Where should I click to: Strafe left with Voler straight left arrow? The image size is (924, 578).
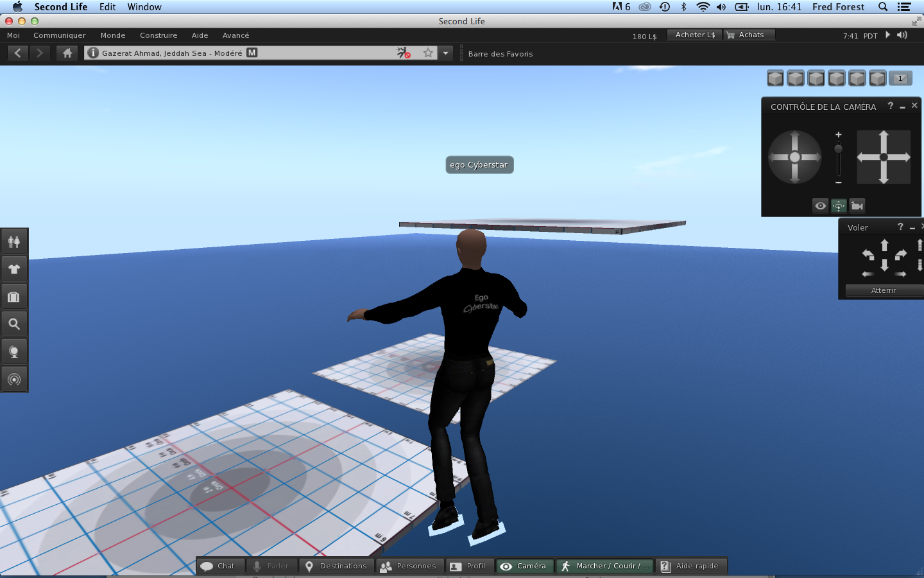[868, 274]
